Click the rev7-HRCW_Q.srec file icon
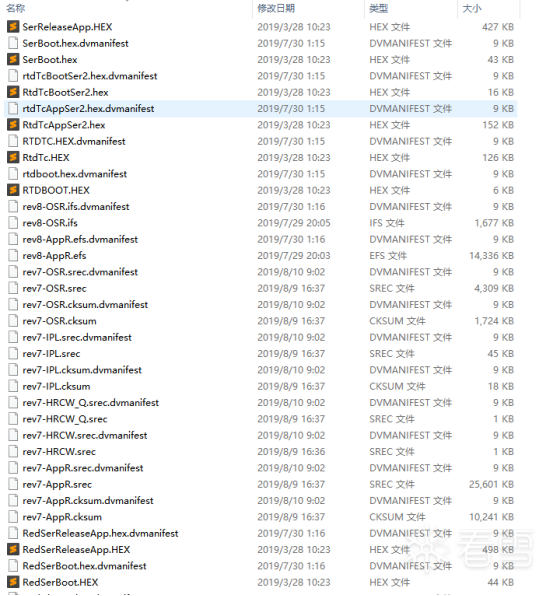Viewport: 554px width, 596px height. click(x=13, y=419)
